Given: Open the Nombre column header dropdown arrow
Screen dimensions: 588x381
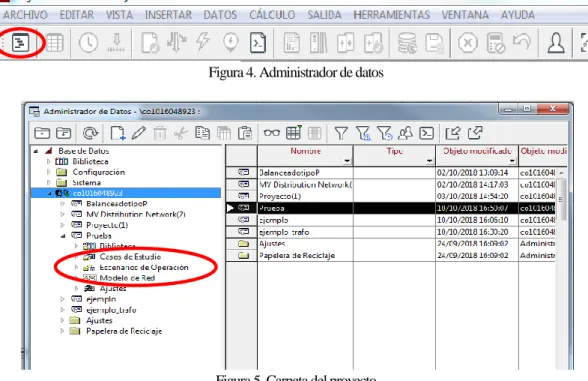Looking at the screenshot, I should click(x=347, y=161).
